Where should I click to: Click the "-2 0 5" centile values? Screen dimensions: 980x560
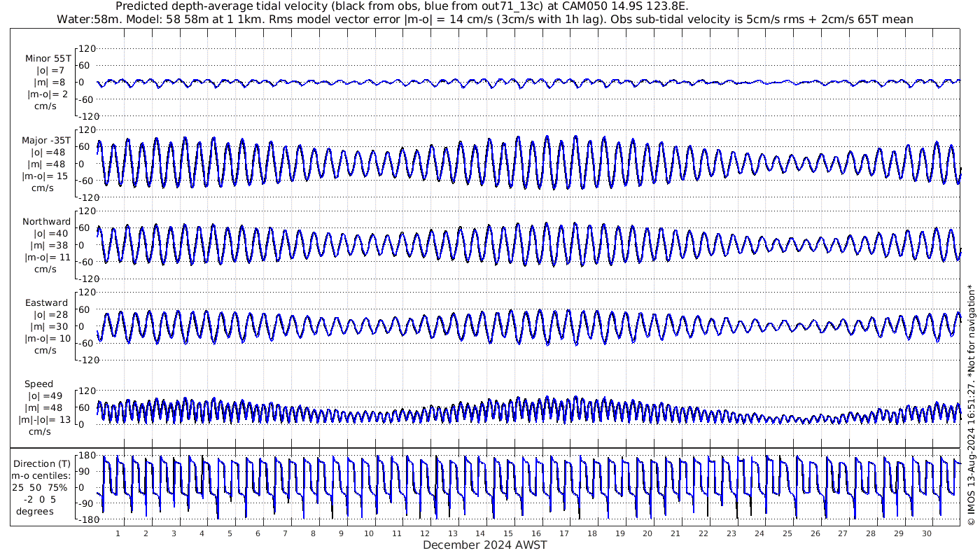click(x=40, y=499)
